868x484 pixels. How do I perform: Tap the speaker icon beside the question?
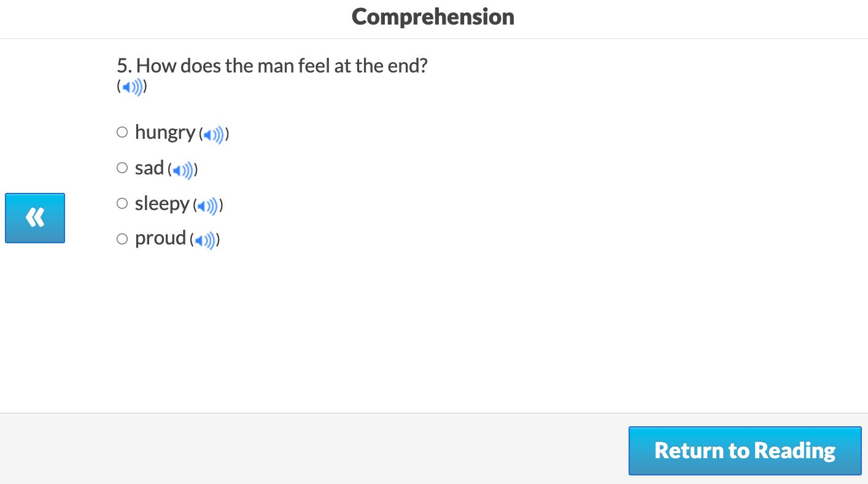pos(131,87)
